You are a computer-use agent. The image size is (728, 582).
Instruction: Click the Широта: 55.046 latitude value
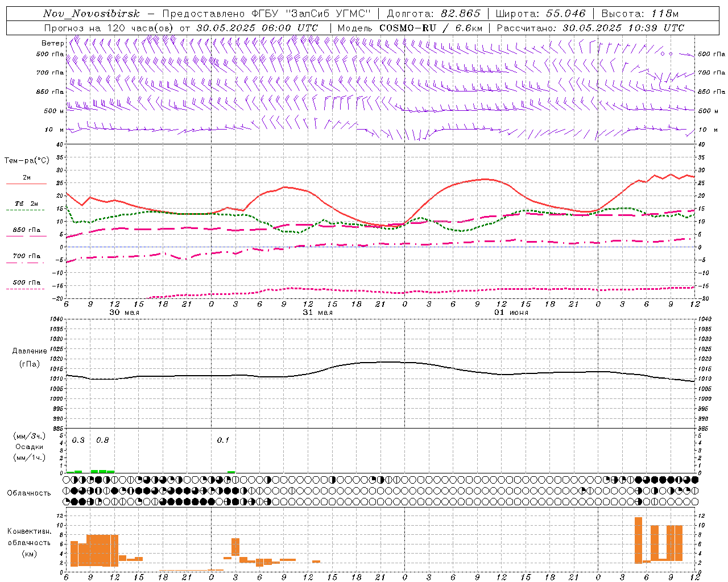point(540,14)
